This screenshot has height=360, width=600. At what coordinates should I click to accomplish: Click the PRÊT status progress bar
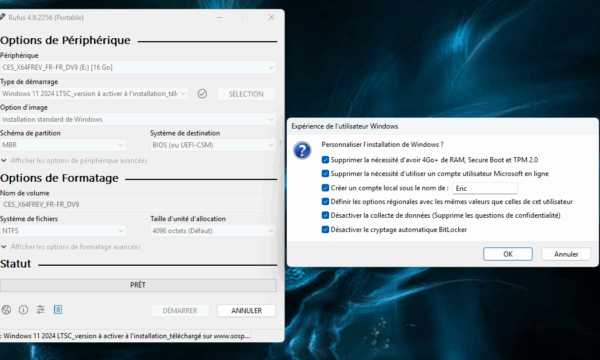click(138, 285)
